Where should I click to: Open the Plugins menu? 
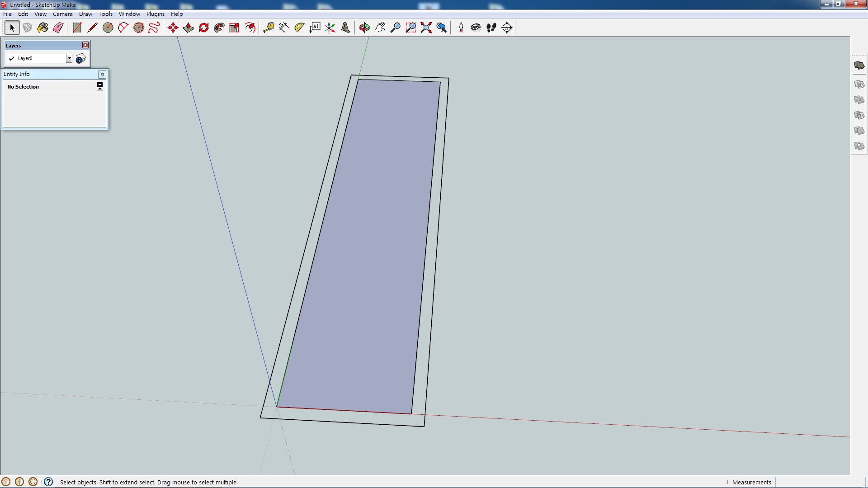coord(155,14)
